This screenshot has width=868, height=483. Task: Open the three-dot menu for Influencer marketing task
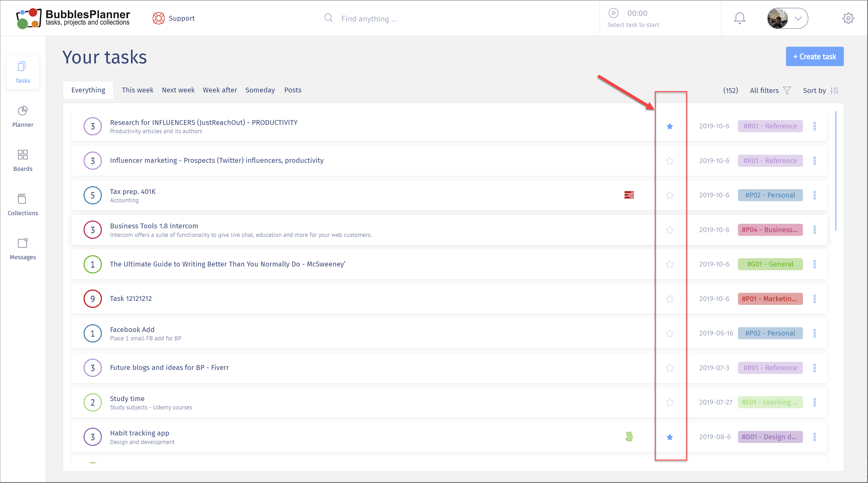point(815,161)
